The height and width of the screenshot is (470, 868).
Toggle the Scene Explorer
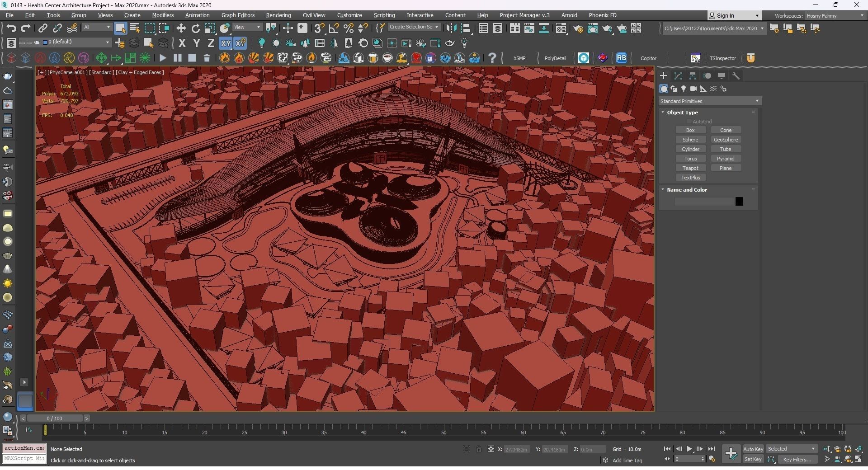point(483,28)
